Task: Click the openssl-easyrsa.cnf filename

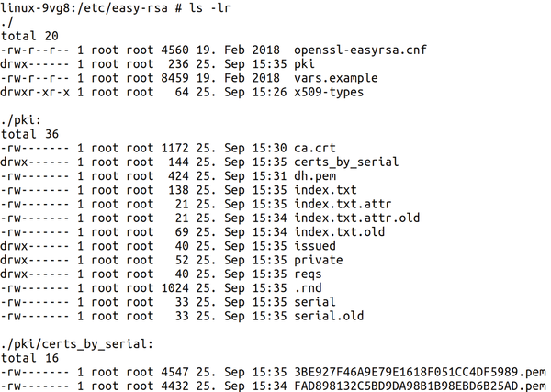Action: click(x=360, y=50)
